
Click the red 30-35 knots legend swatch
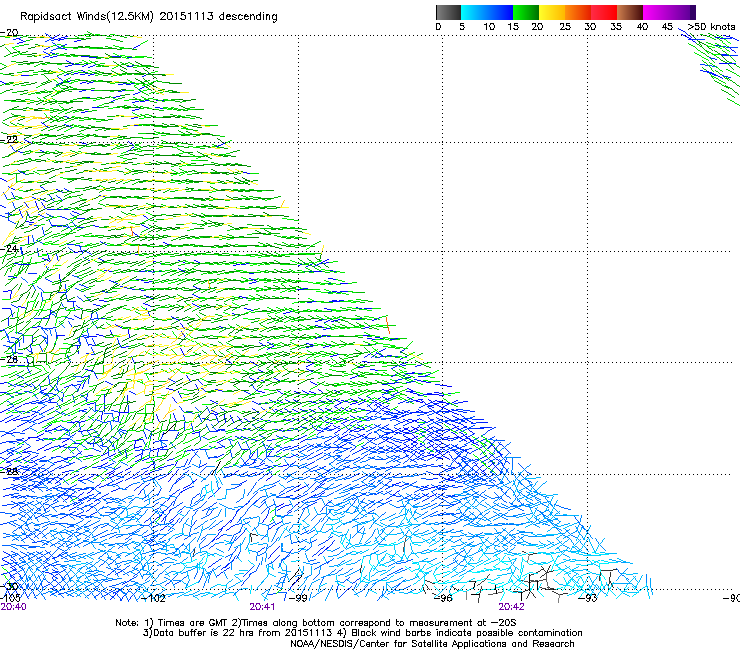604,12
